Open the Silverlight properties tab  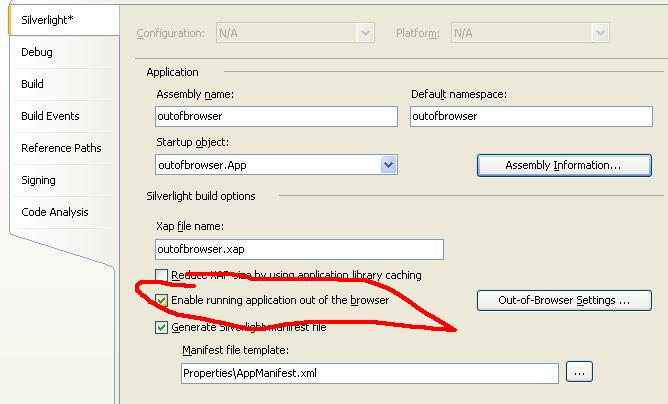coord(49,20)
